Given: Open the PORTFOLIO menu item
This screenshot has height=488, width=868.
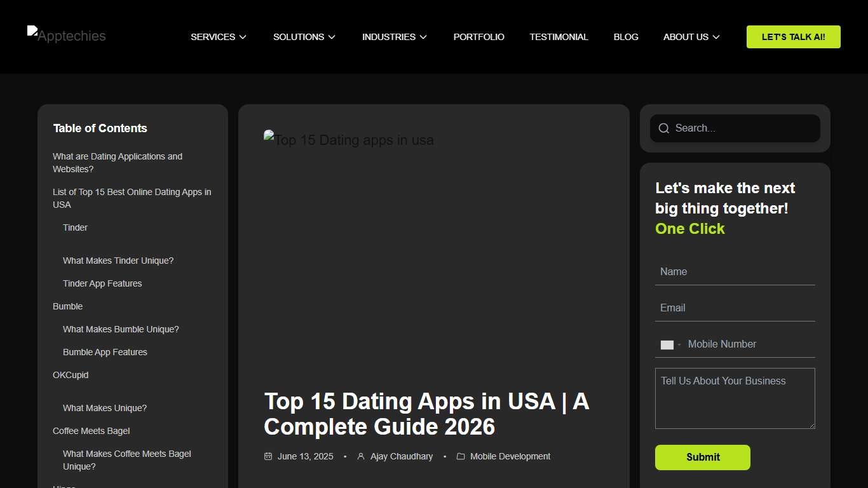Looking at the screenshot, I should coord(478,37).
